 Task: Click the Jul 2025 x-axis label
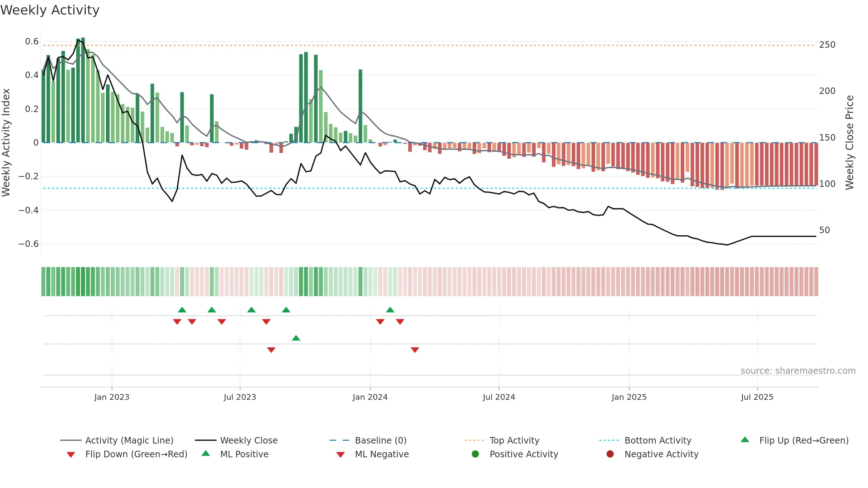757,397
